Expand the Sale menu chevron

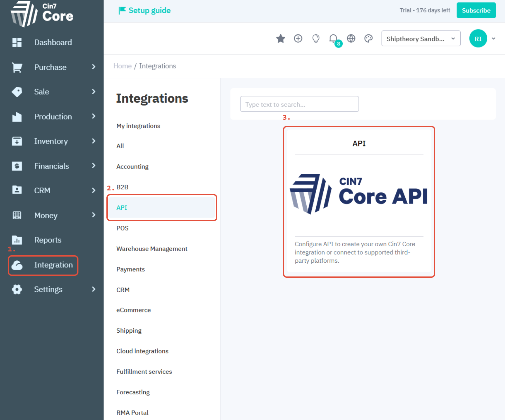94,92
